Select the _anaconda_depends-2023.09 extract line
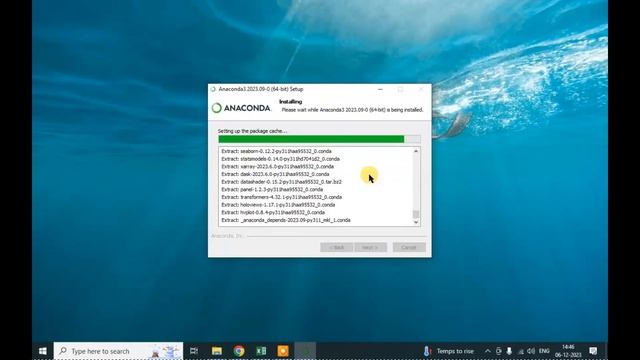Screen dimensions: 640x360 coord(286,220)
